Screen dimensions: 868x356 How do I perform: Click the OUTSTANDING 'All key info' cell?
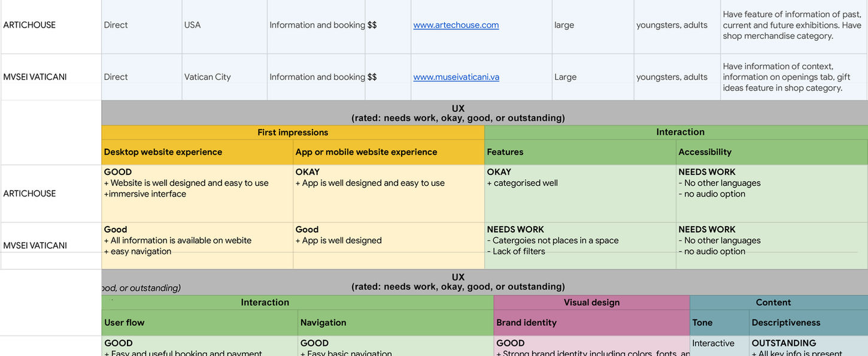pos(808,346)
